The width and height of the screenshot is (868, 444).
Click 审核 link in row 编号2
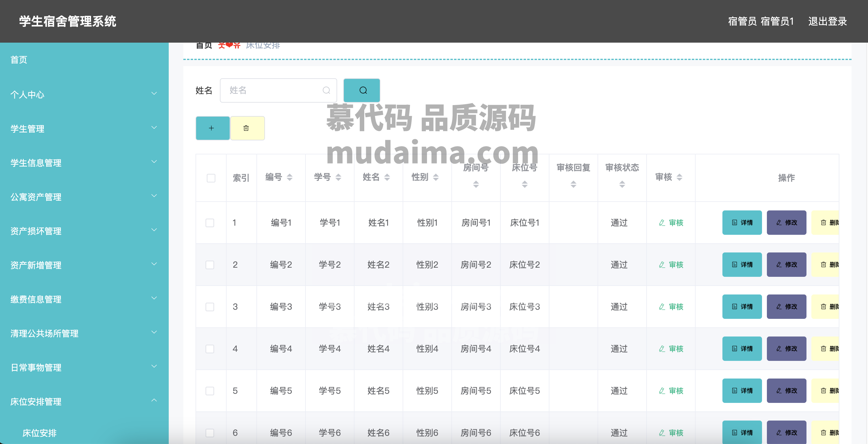point(671,265)
